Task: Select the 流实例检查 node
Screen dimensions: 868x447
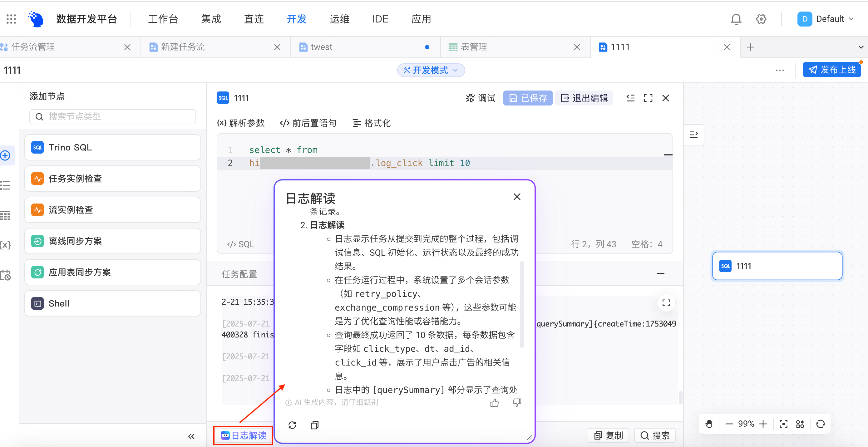Action: (x=112, y=210)
